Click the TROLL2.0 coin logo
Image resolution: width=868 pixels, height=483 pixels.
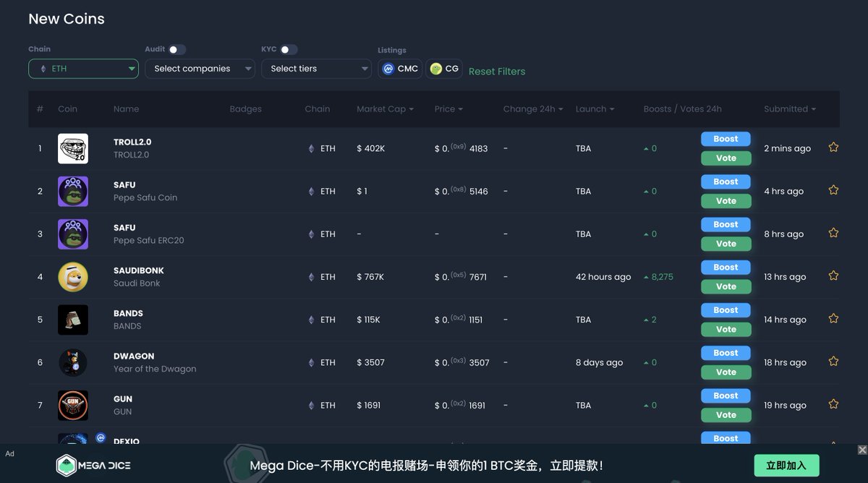[73, 148]
